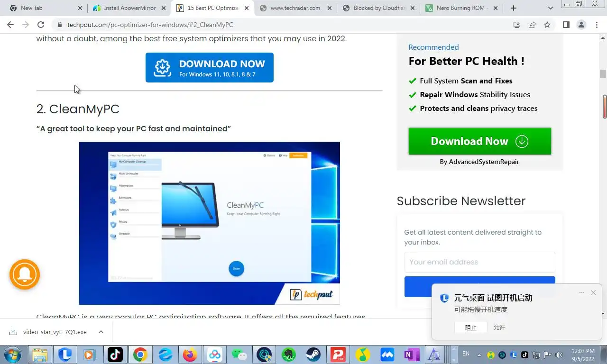Toggle the browser side panel
The image size is (607, 364).
coord(566,25)
